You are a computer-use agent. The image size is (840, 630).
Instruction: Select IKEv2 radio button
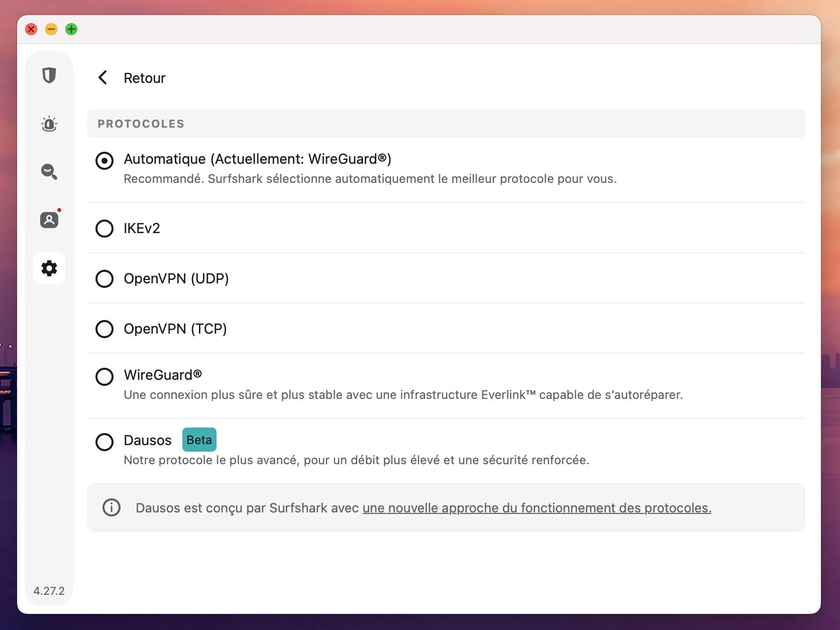(104, 228)
